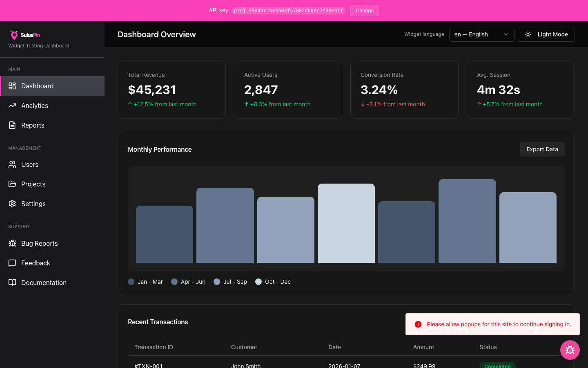Click the Jul - Sep legend swatch

pos(217,282)
